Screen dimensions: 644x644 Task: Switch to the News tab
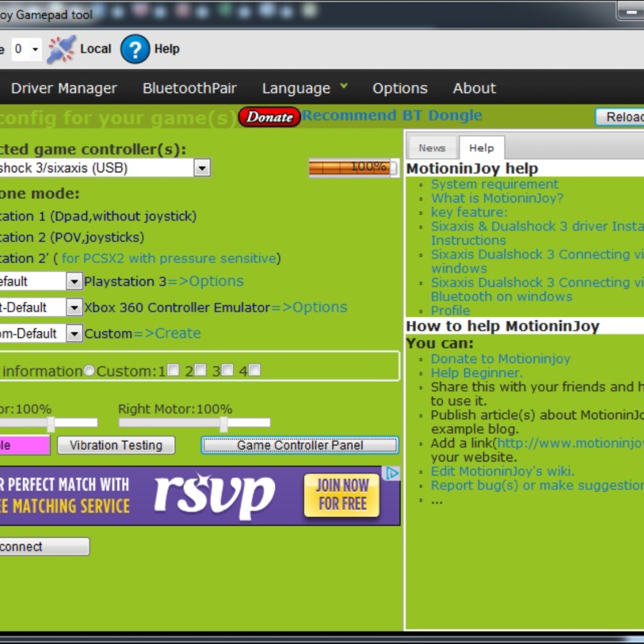click(432, 148)
